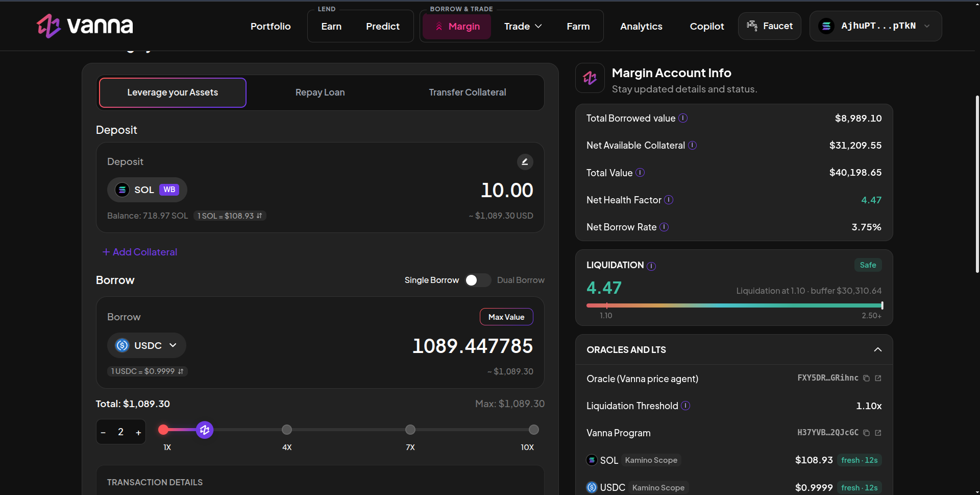Image resolution: width=980 pixels, height=495 pixels.
Task: Set the leverage slider to 10X
Action: (x=534, y=430)
